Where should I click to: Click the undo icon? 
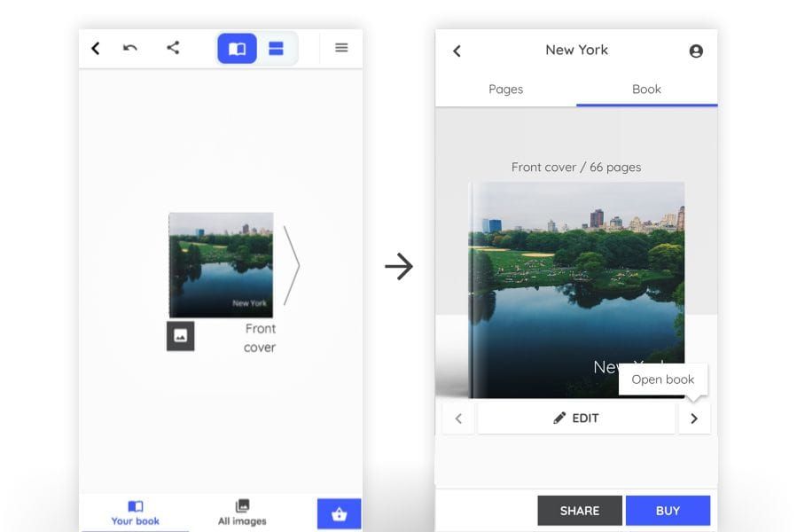pos(130,48)
